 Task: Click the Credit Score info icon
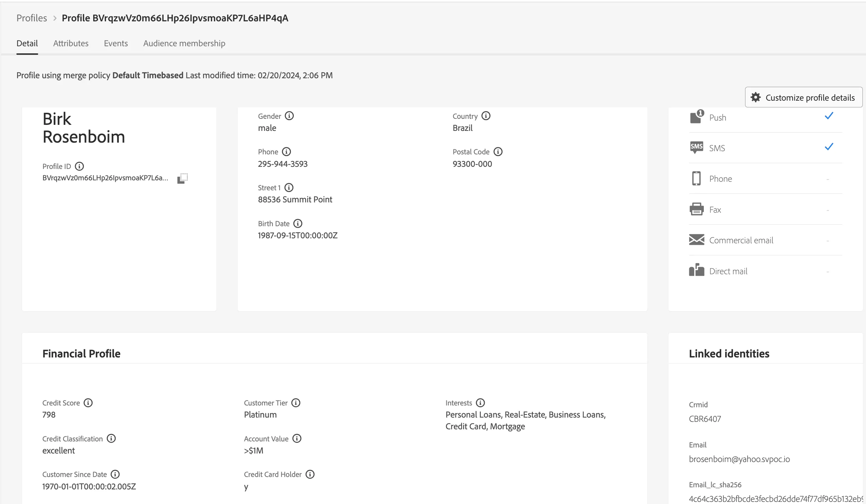(88, 403)
